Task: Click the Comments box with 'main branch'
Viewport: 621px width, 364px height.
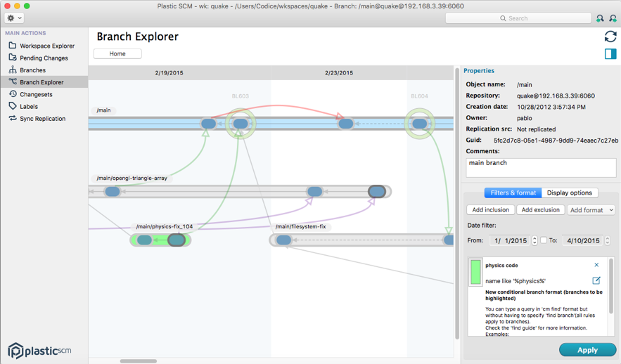Action: click(x=541, y=168)
